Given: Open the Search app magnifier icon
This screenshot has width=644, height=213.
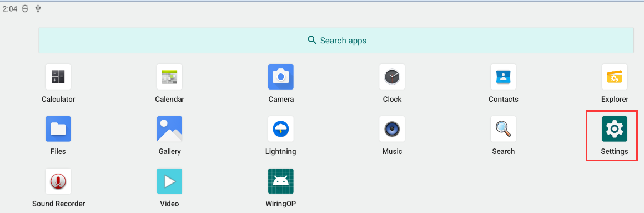Looking at the screenshot, I should tap(503, 129).
